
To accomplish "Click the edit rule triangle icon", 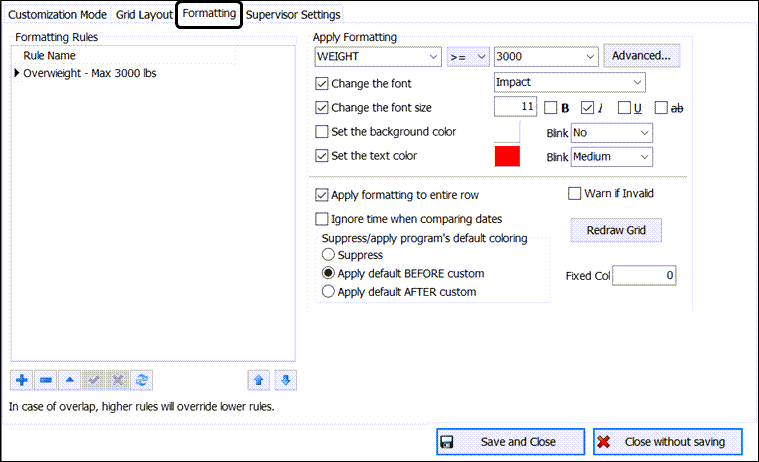I will 70,380.
